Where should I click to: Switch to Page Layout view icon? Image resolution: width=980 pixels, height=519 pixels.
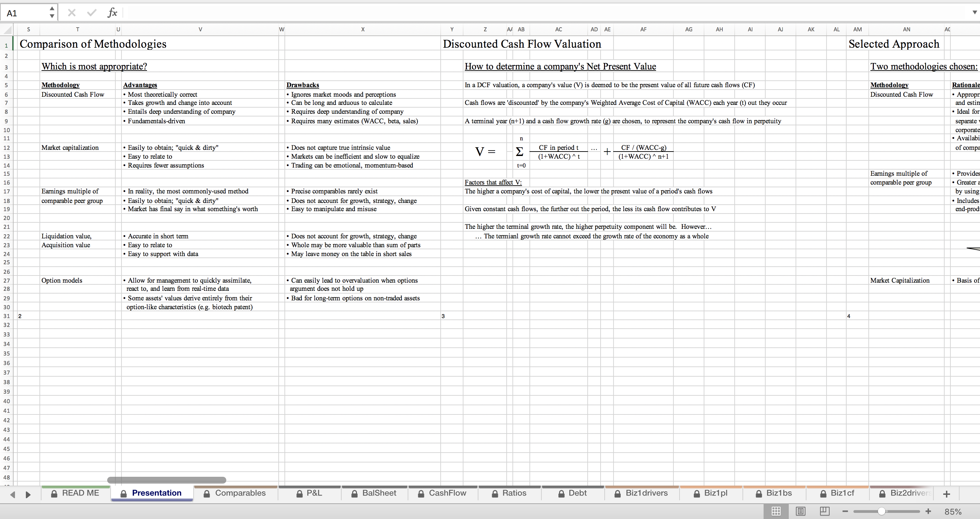(800, 511)
